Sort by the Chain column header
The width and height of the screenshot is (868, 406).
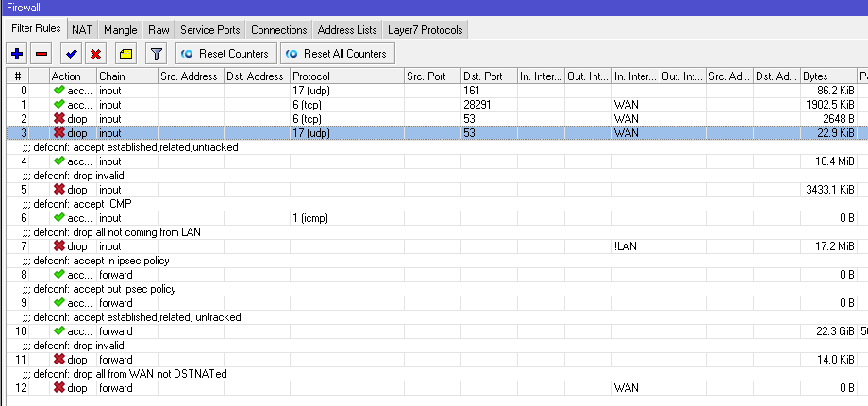pos(127,76)
